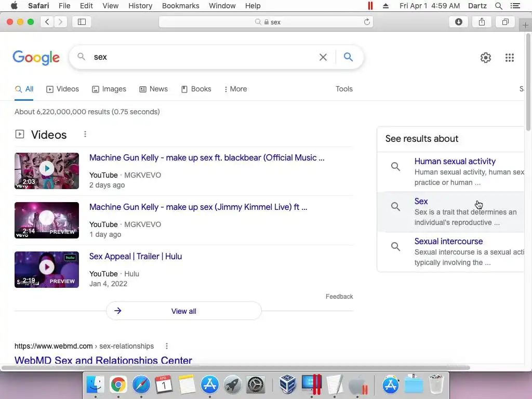
Task: Clear the search box with the X icon
Action: coord(323,57)
